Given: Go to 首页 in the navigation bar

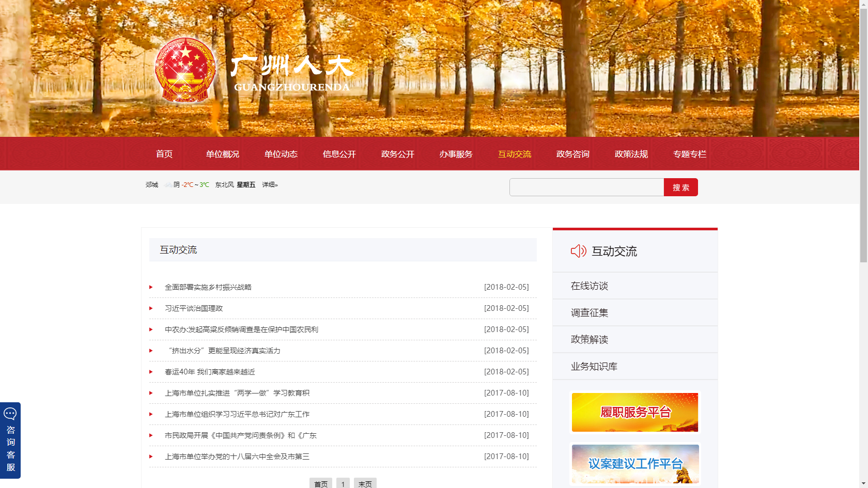Looking at the screenshot, I should click(x=164, y=154).
